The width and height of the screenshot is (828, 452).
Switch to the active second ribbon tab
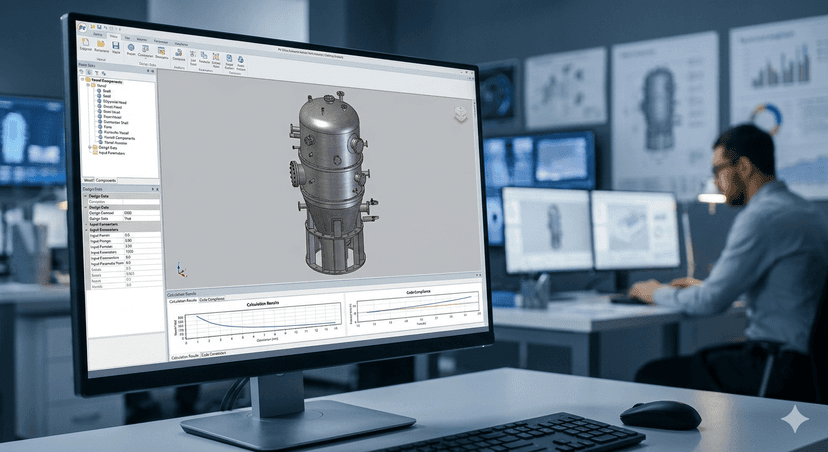point(114,36)
